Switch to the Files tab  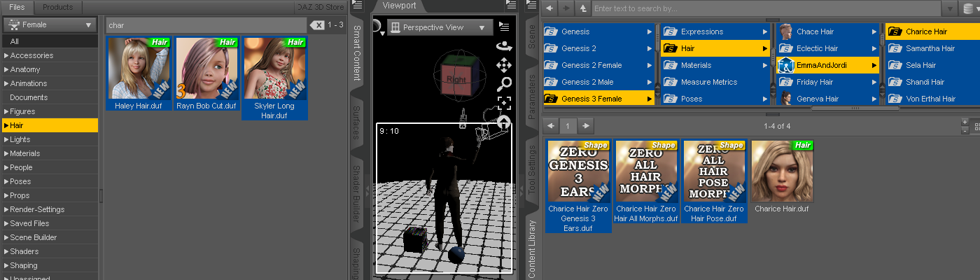(x=17, y=7)
